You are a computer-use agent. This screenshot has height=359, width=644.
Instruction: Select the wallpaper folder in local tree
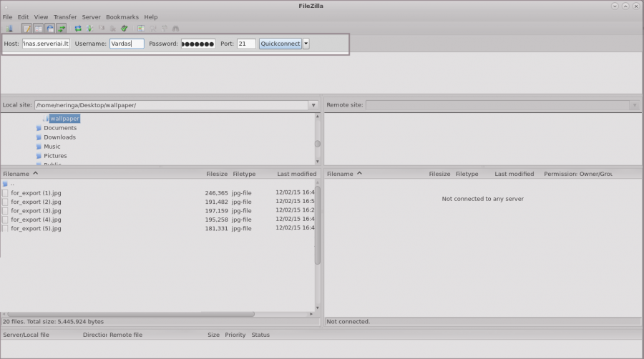click(64, 119)
